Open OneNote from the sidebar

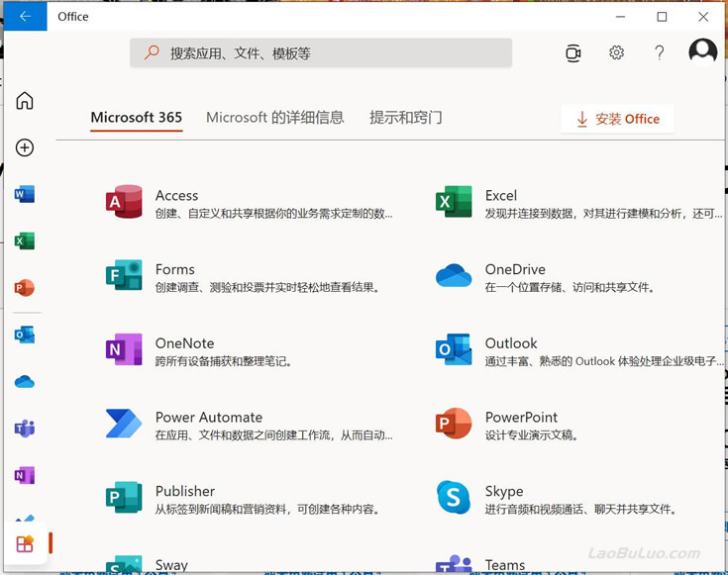tap(25, 475)
